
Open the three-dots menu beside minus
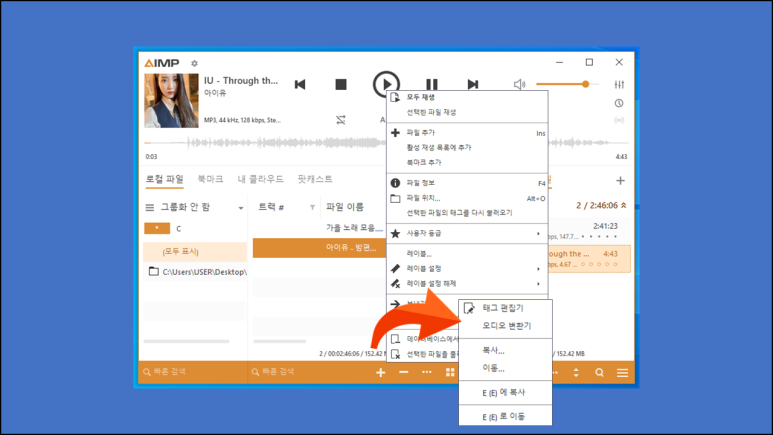coord(427,372)
